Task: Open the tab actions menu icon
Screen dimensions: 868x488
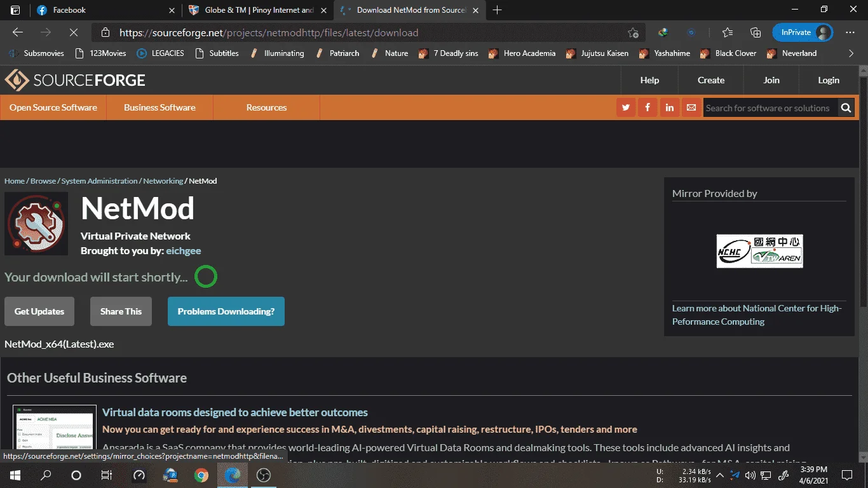Action: [16, 10]
